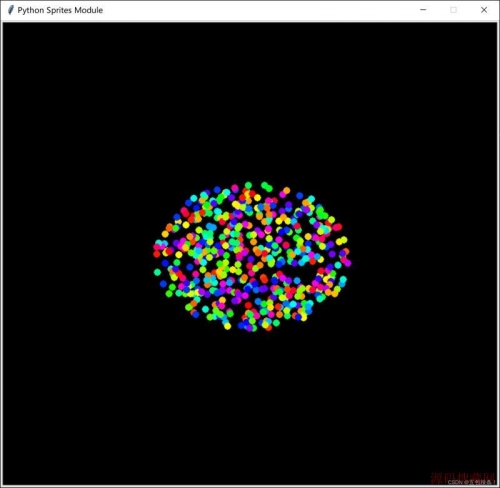Click empty black canvas above the dot cluster
This screenshot has height=488, width=500.
(x=250, y=100)
